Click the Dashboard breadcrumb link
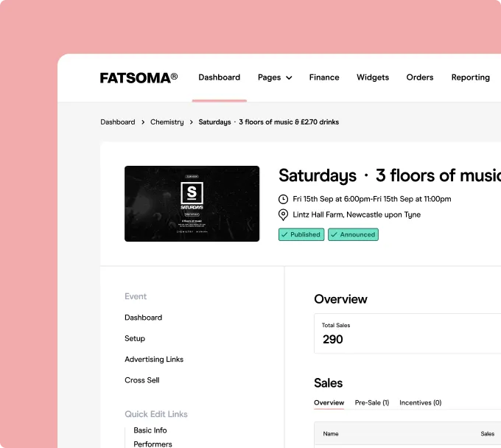501x448 pixels. coord(118,122)
